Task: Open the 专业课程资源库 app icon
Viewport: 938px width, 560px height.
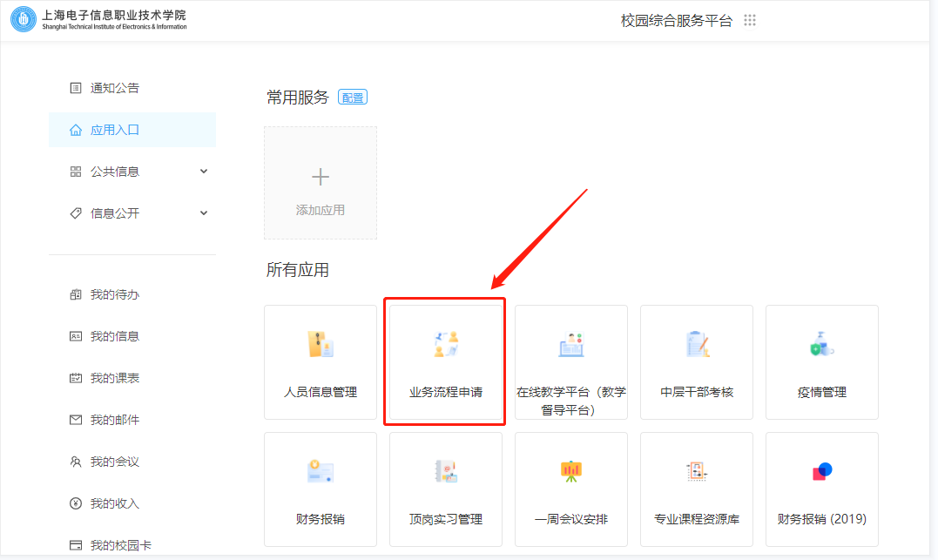Action: click(x=696, y=472)
